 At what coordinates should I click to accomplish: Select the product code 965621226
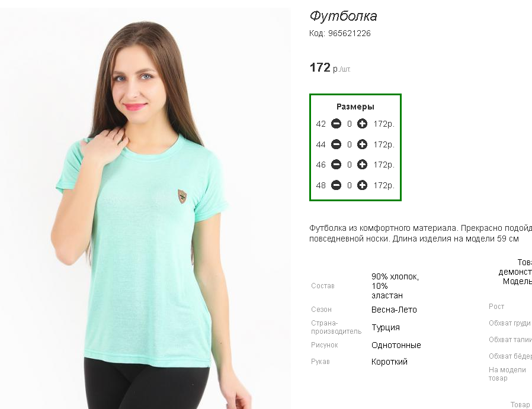pyautogui.click(x=349, y=33)
